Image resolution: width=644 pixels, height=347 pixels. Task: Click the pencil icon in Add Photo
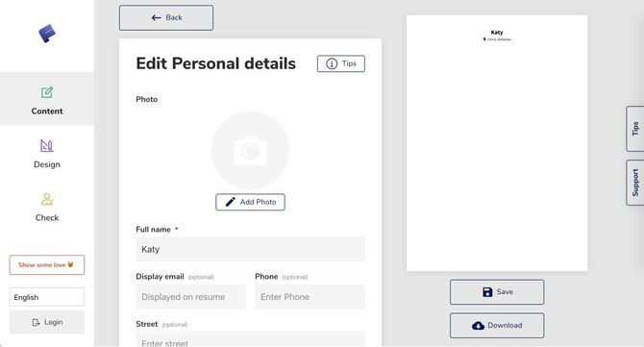coord(231,202)
